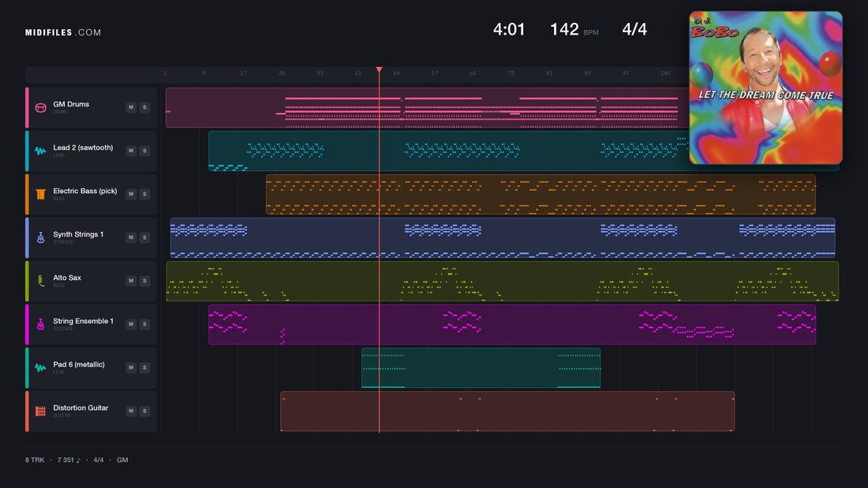This screenshot has width=868, height=488.
Task: Select the GM Drums pink clip region
Action: 428,107
